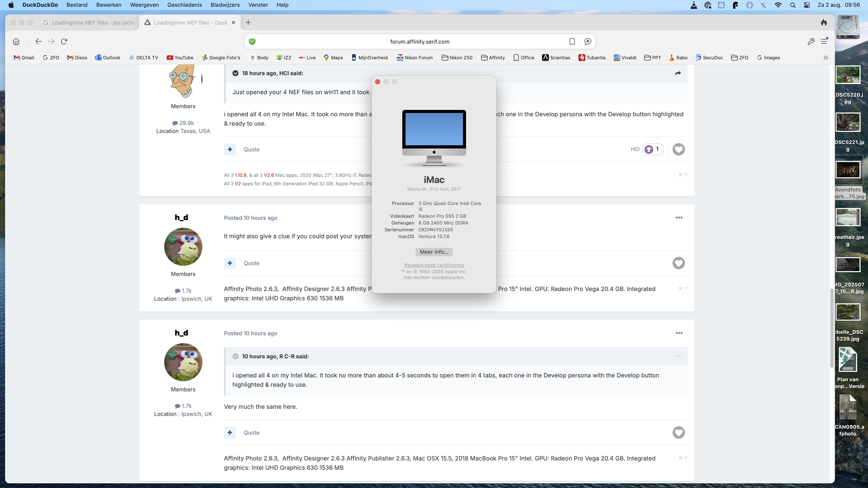
Task: Like R C-R's post with heart
Action: coord(679,149)
